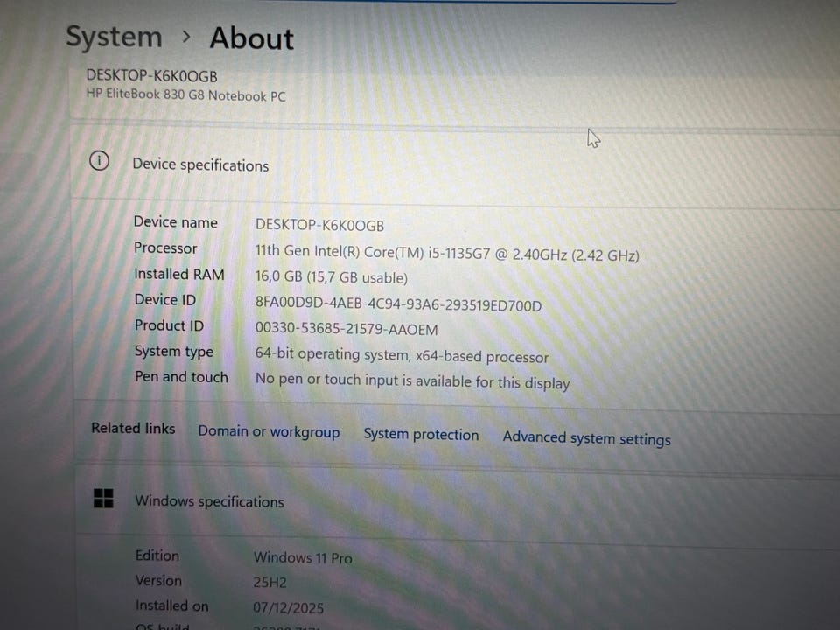Select the No pen or touch input text
840x630 pixels.
412,381
